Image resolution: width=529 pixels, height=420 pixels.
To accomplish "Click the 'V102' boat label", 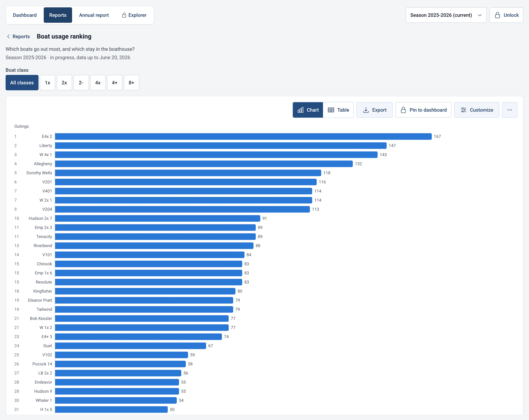I will pos(47,355).
